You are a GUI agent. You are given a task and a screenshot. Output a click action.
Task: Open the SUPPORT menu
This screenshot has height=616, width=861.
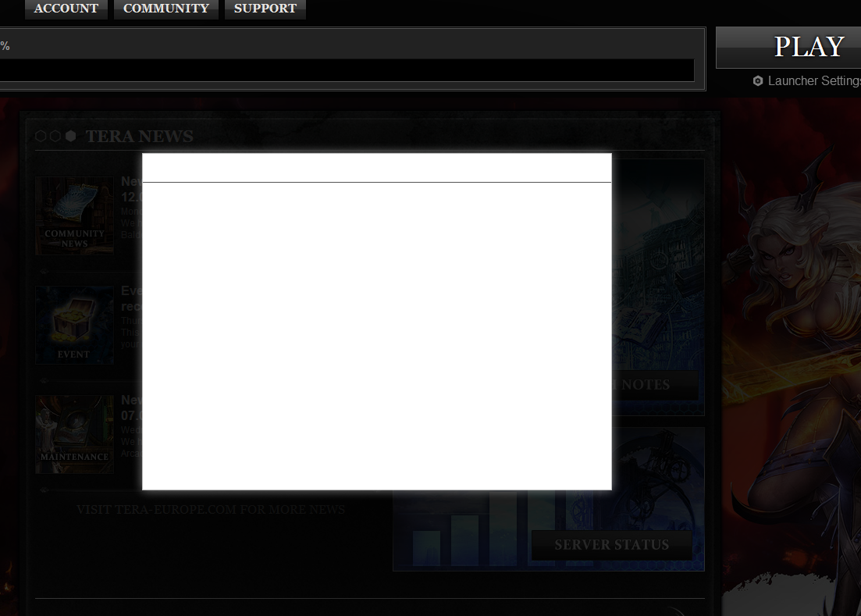[265, 9]
